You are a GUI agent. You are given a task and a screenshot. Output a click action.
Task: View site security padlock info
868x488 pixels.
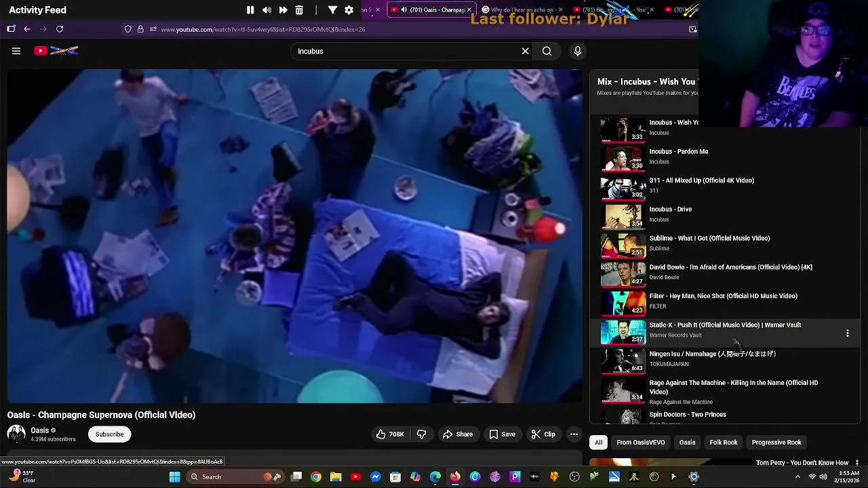coord(140,29)
